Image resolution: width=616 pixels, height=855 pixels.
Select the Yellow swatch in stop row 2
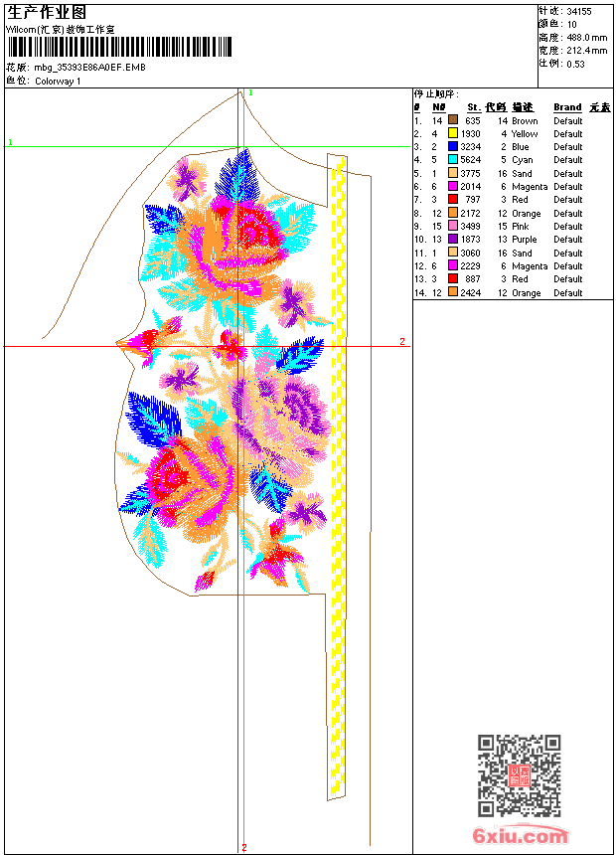point(452,133)
